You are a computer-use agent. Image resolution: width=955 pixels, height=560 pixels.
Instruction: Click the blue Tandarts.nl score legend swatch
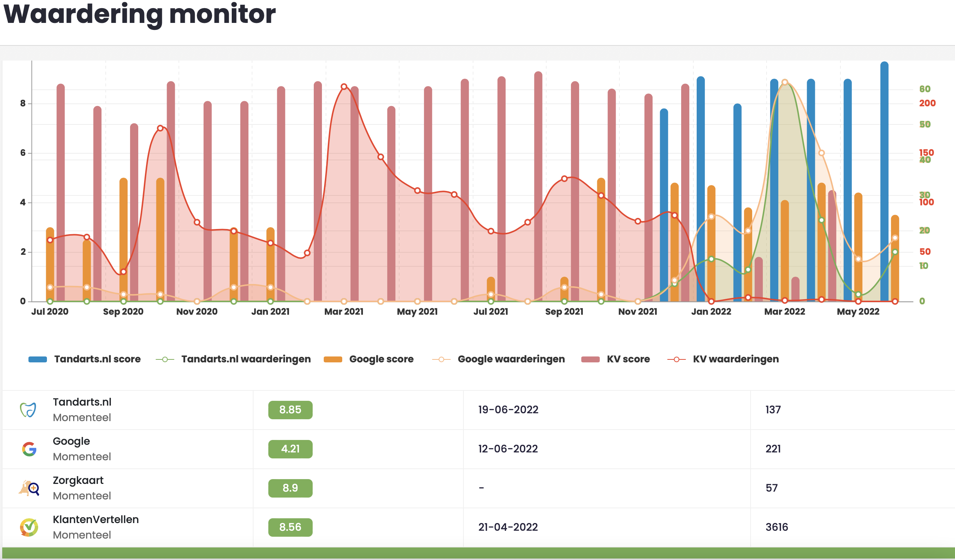click(x=38, y=359)
